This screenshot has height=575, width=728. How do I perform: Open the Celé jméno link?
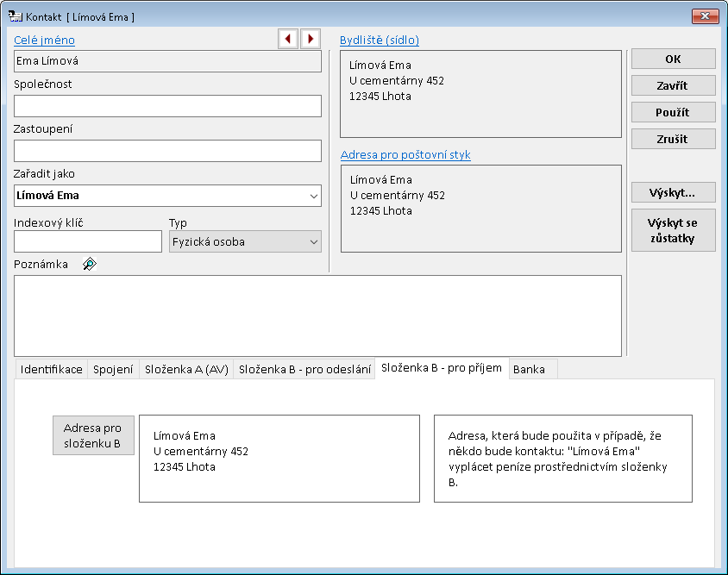[x=44, y=40]
